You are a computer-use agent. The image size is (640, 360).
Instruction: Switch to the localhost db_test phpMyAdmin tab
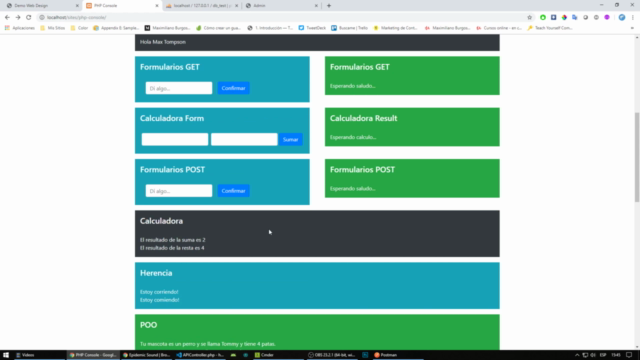click(x=202, y=6)
